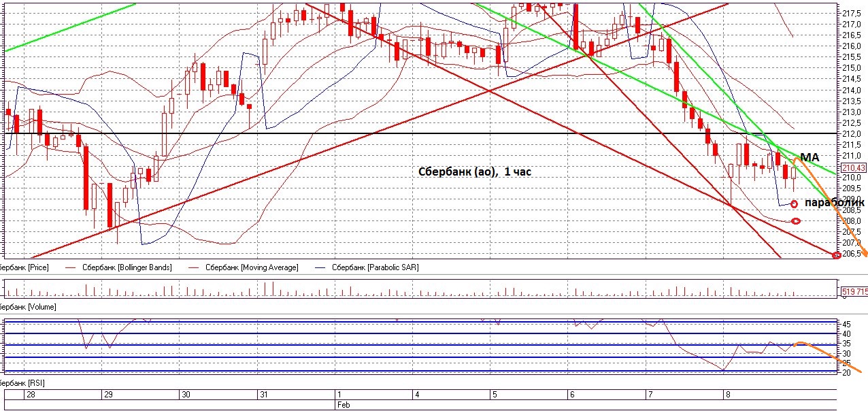Click the Сбербанк [Parabolic SAR] legend label
This screenshot has width=868, height=411.
coord(375,268)
